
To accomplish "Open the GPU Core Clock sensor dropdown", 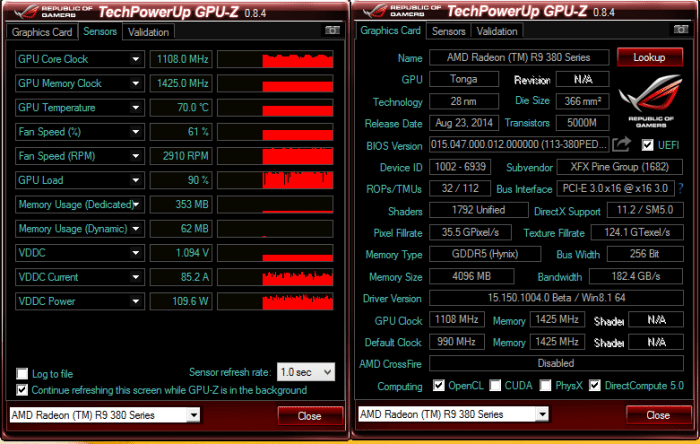I will point(136,59).
